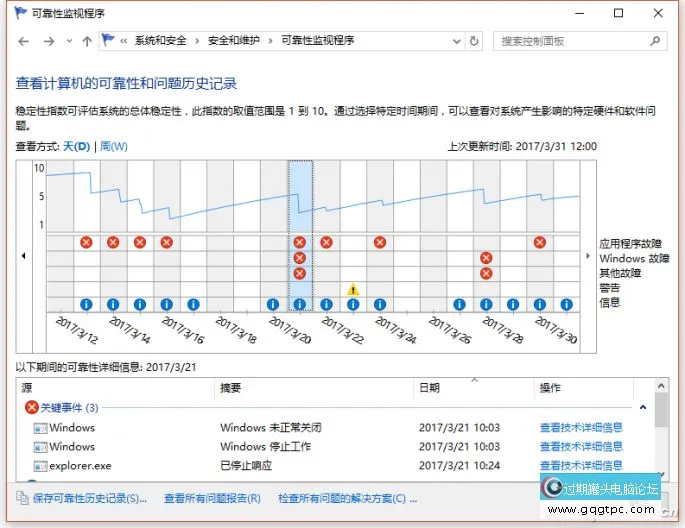Select information icon on 2017/3/20
The height and width of the screenshot is (528, 685).
[273, 304]
